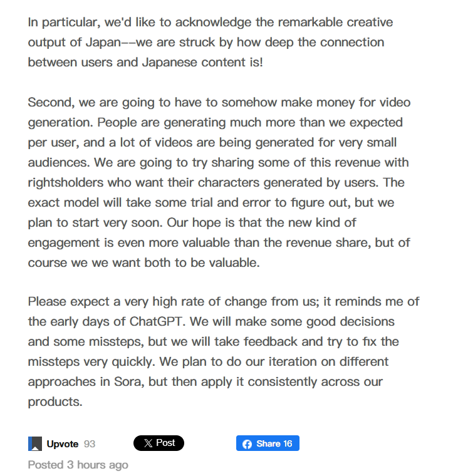Click the Upvote text label
Screen dimensions: 453x476
click(x=63, y=444)
